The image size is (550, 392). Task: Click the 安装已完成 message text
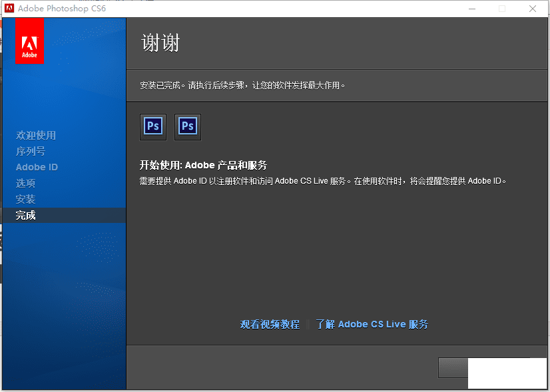242,86
